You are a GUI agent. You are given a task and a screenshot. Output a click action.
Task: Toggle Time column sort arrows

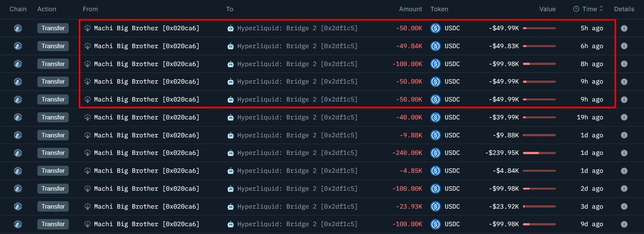pyautogui.click(x=601, y=9)
